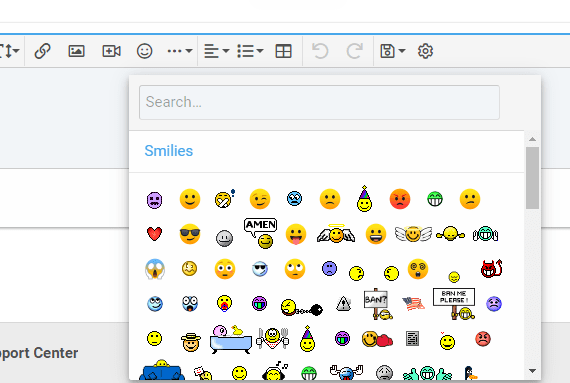This screenshot has height=383, width=570.
Task: Insert the cowboy hat smiley
Action: point(190,342)
